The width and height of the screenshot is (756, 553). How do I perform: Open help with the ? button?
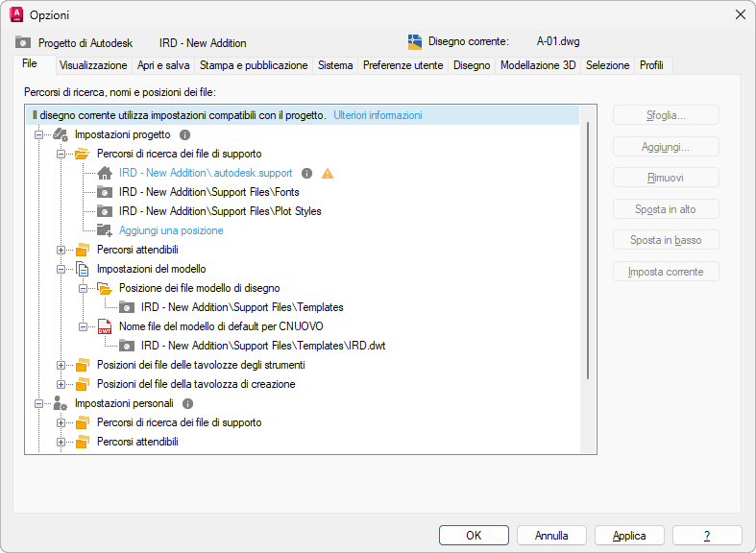point(707,535)
